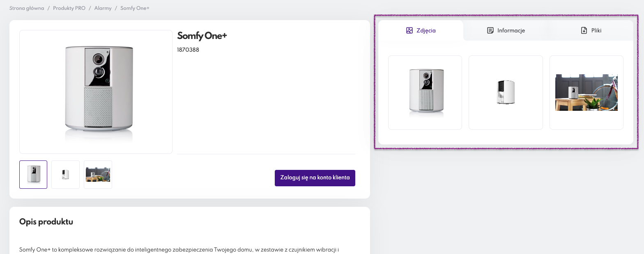Open the Pliki tab label
This screenshot has height=254, width=644.
596,30
